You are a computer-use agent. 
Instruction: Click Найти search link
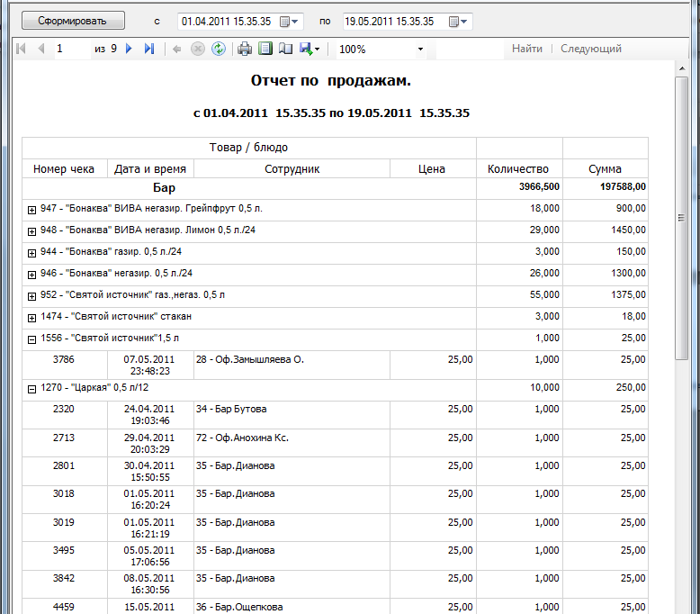(526, 49)
